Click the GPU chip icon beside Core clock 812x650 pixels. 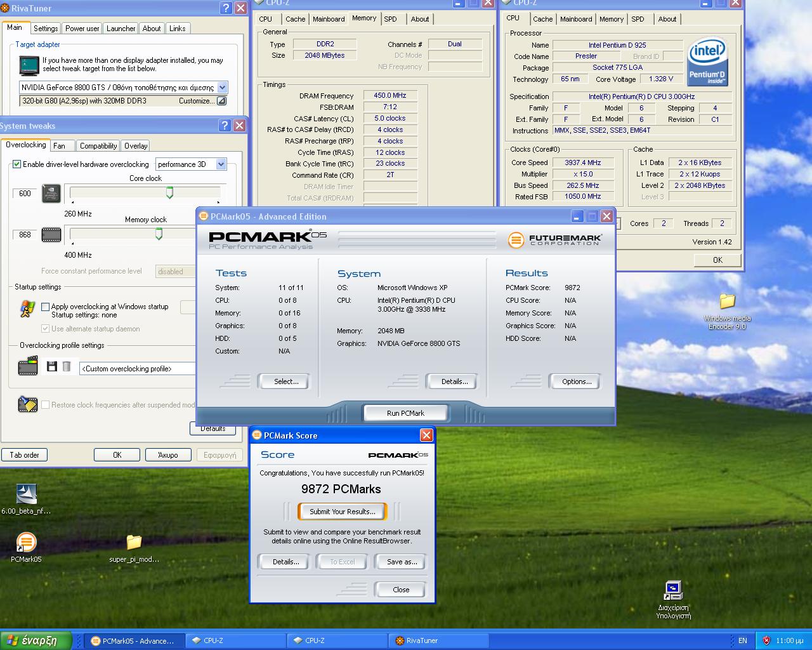click(51, 194)
